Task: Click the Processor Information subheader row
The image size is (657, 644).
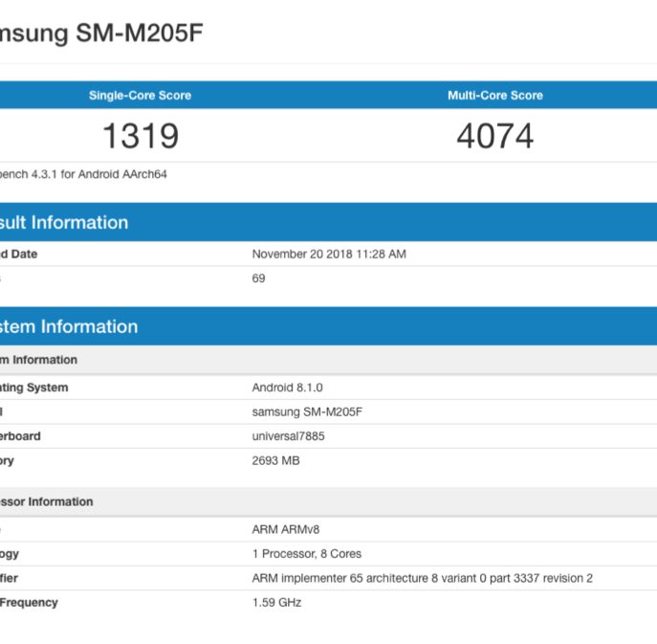Action: 48,501
